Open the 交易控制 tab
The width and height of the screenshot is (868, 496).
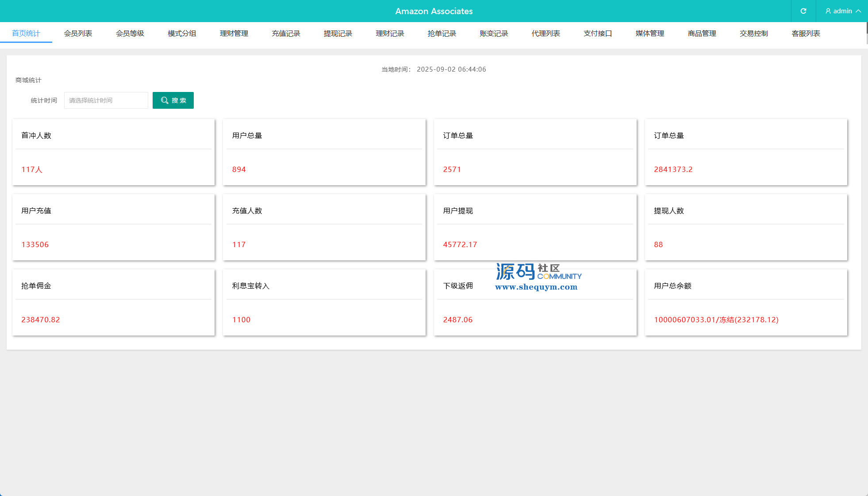(x=754, y=34)
